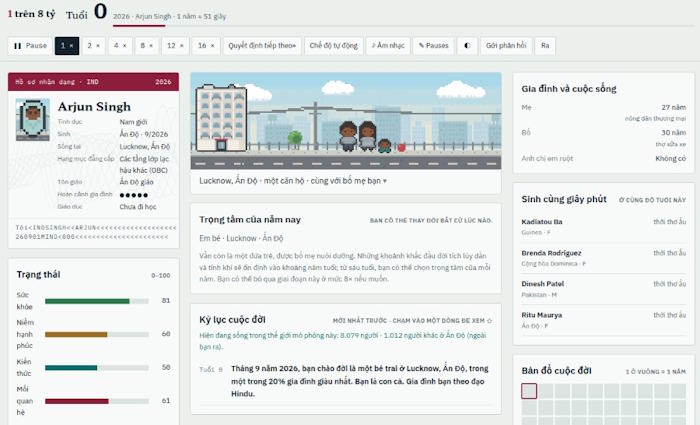Viewport: 700px width, 425px height.
Task: Click 'Hiện đang sống trong thế giới' statistic text
Action: pyautogui.click(x=342, y=341)
